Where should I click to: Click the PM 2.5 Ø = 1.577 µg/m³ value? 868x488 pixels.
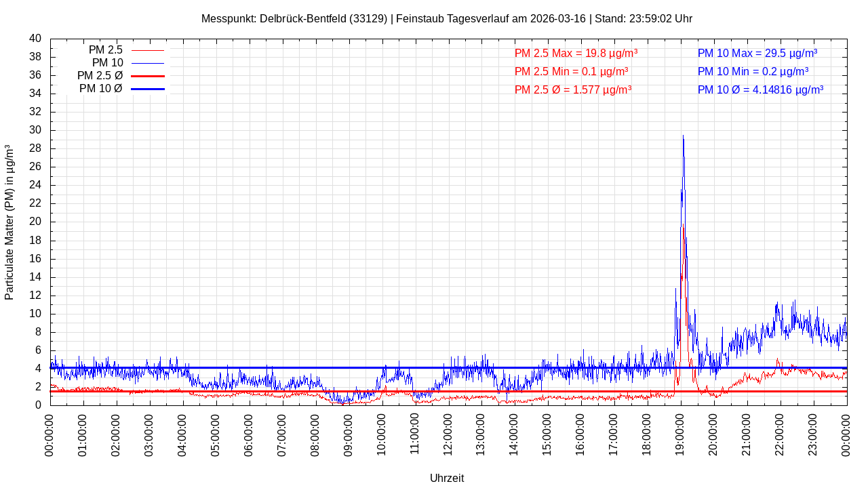573,89
